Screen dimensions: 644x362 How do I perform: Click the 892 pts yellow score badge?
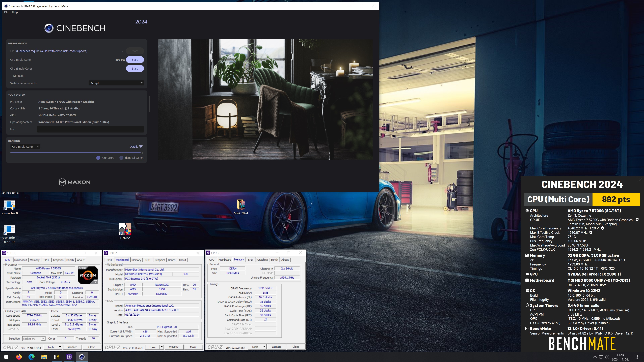[616, 199]
